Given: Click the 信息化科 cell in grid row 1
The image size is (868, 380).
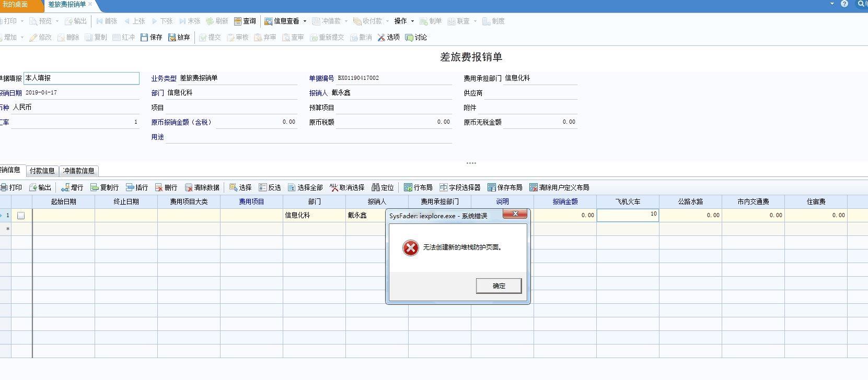Looking at the screenshot, I should point(314,215).
